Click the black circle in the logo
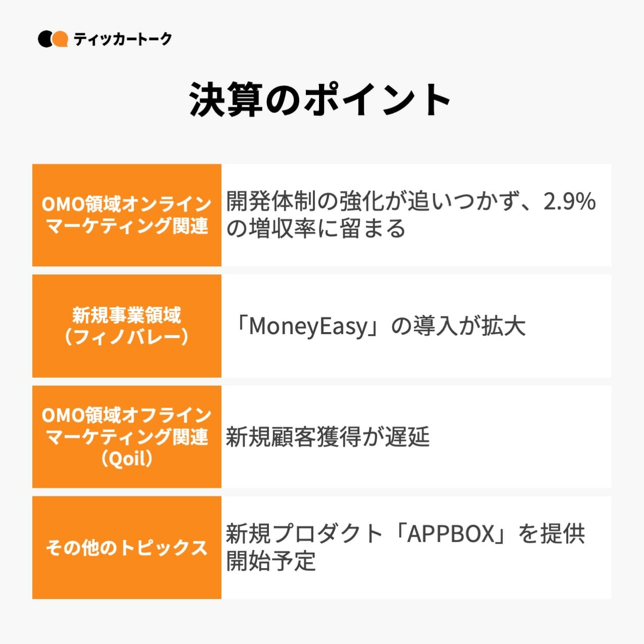This screenshot has width=644, height=644. tap(44, 39)
